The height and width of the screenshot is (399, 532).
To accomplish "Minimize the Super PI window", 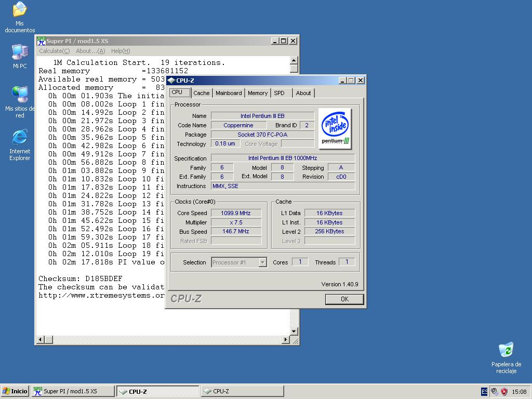I will [275, 41].
